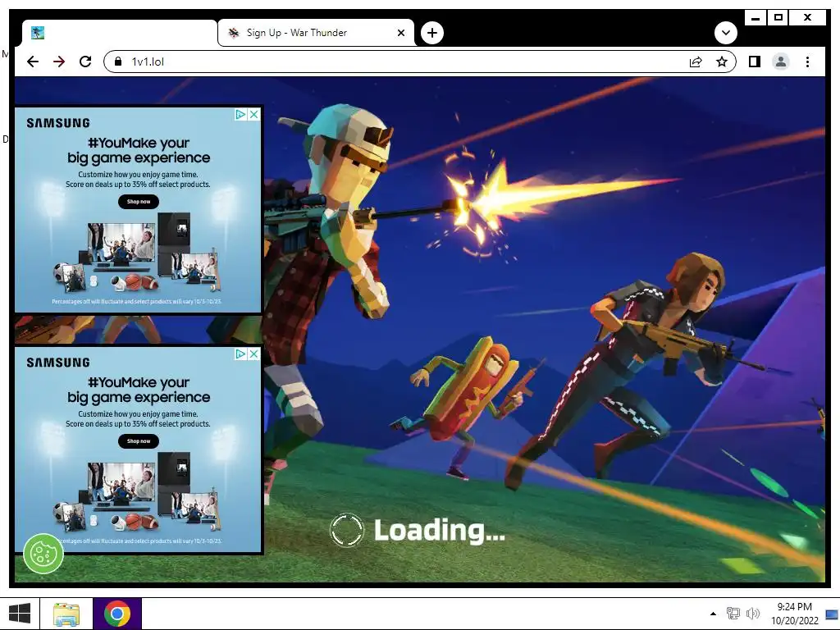Open Chrome's three-dot menu
The width and height of the screenshot is (840, 630).
pos(807,62)
